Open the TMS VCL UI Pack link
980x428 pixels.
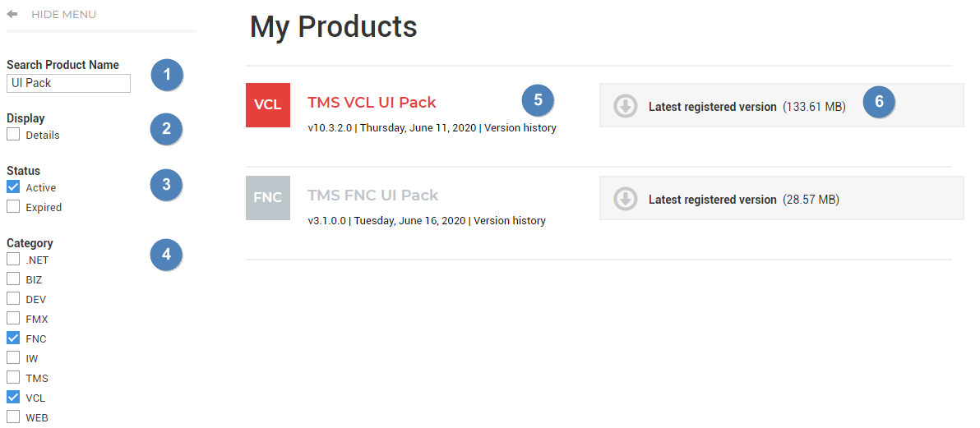click(x=372, y=102)
